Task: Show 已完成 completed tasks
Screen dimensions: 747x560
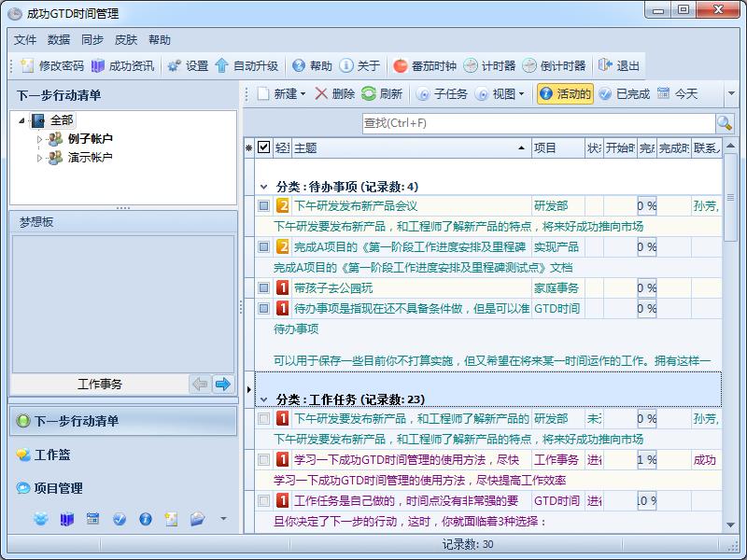Action: coord(623,94)
